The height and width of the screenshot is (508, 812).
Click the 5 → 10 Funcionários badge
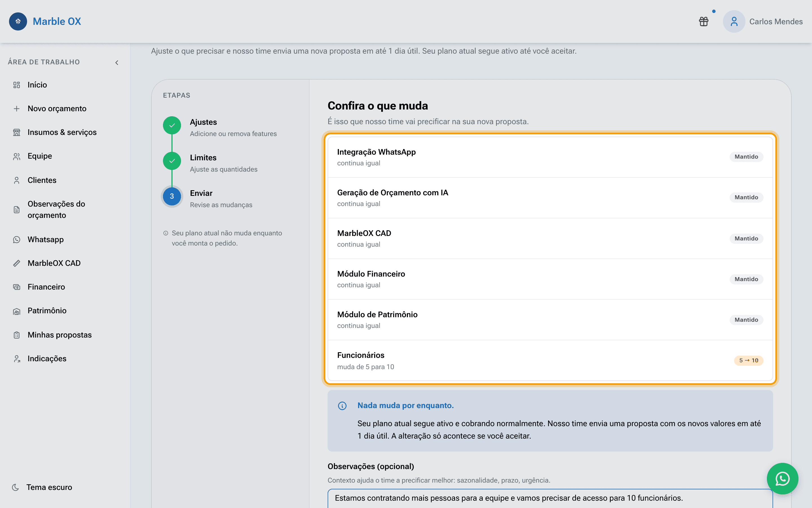pyautogui.click(x=749, y=360)
